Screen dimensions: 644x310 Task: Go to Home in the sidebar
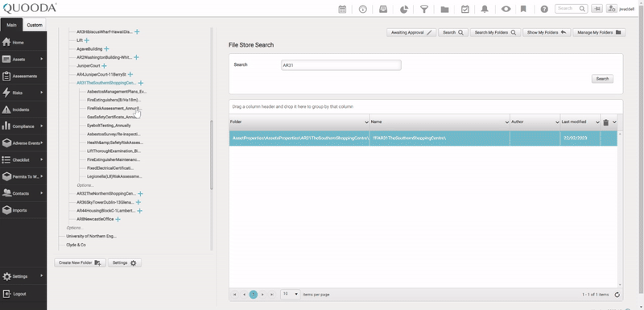click(23, 43)
